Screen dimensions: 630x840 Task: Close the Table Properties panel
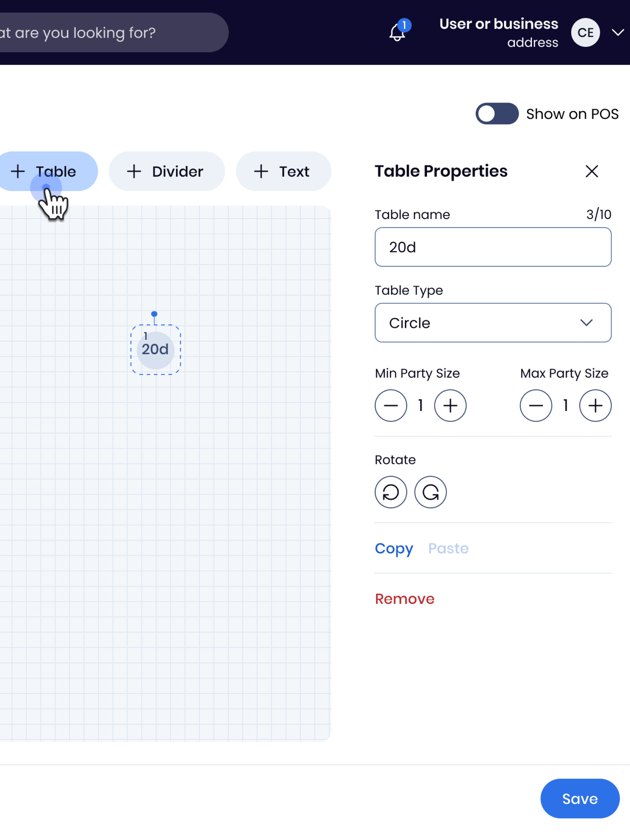(x=591, y=171)
